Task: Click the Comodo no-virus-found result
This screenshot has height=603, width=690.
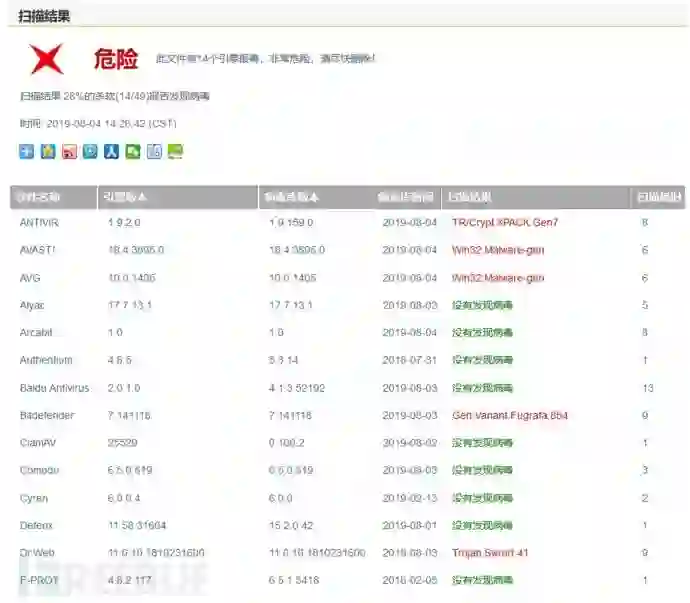Action: [x=482, y=470]
